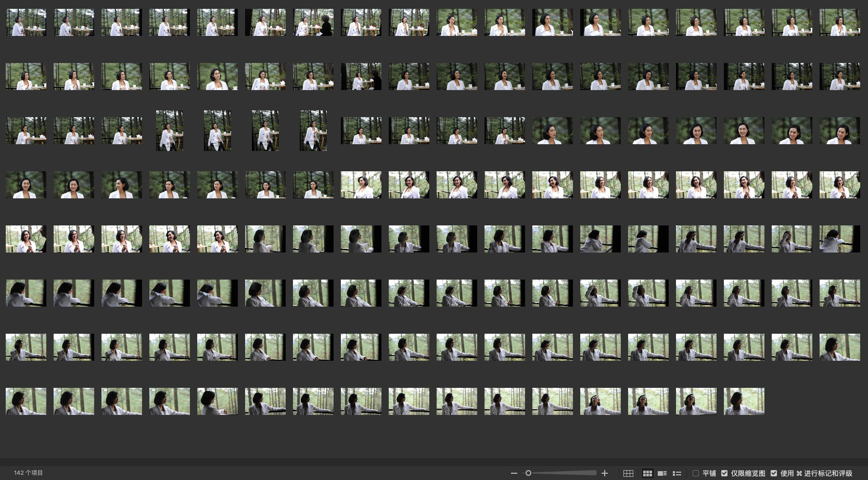Enable the 平铺 checkbox

(696, 473)
